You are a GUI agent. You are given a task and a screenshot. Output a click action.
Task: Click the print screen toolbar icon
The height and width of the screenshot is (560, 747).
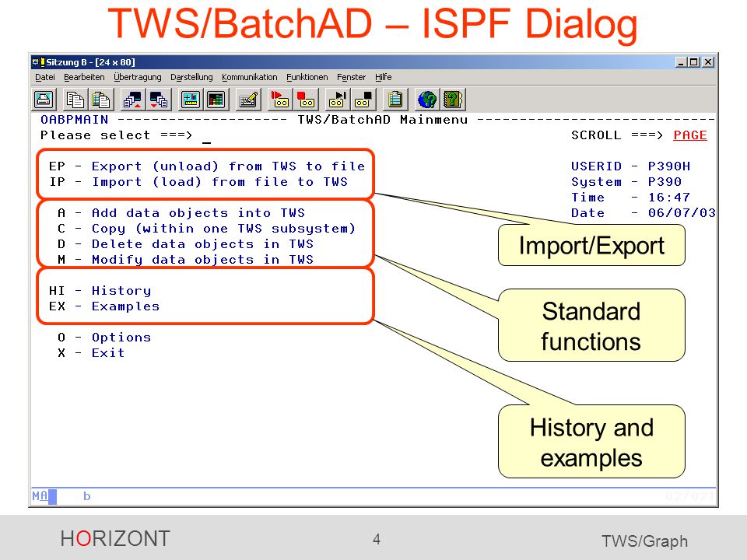point(44,100)
